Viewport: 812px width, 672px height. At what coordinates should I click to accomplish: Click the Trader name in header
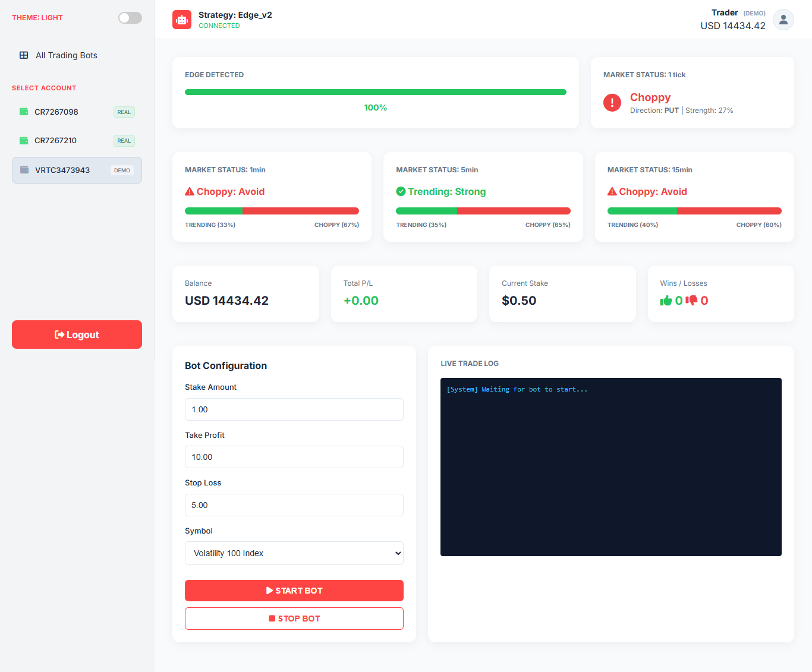[725, 12]
